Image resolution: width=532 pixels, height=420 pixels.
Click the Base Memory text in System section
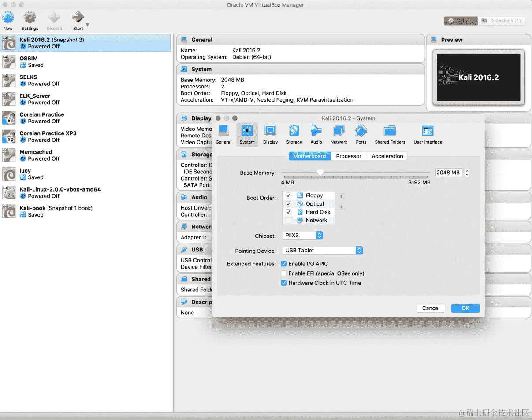(x=198, y=80)
